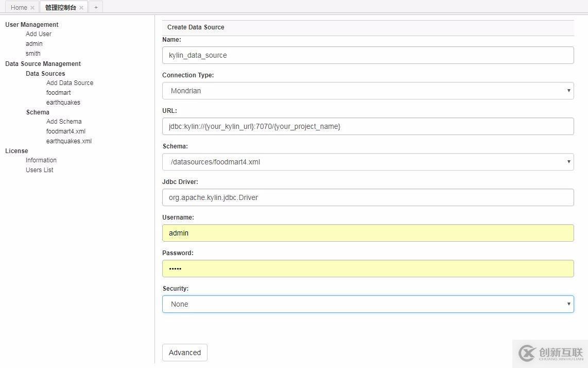Screen dimensions: 588x368
Task: Expand the Schema dropdown
Action: (x=368, y=162)
